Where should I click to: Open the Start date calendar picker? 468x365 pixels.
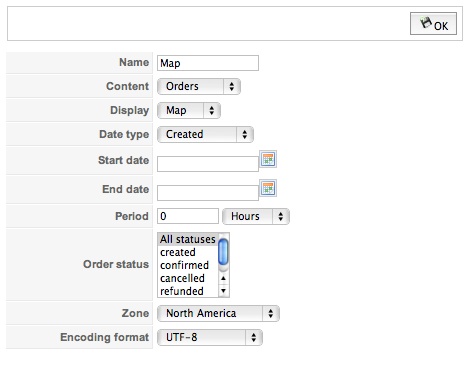coord(268,159)
